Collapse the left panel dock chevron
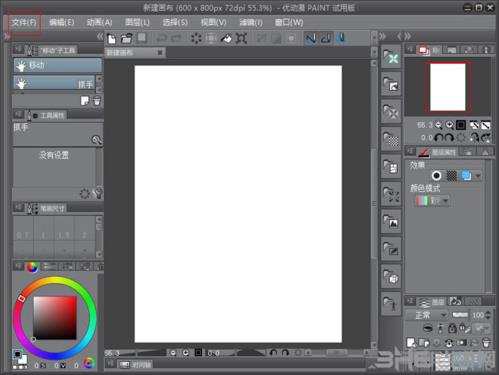Image resolution: width=499 pixels, height=375 pixels. click(x=100, y=36)
